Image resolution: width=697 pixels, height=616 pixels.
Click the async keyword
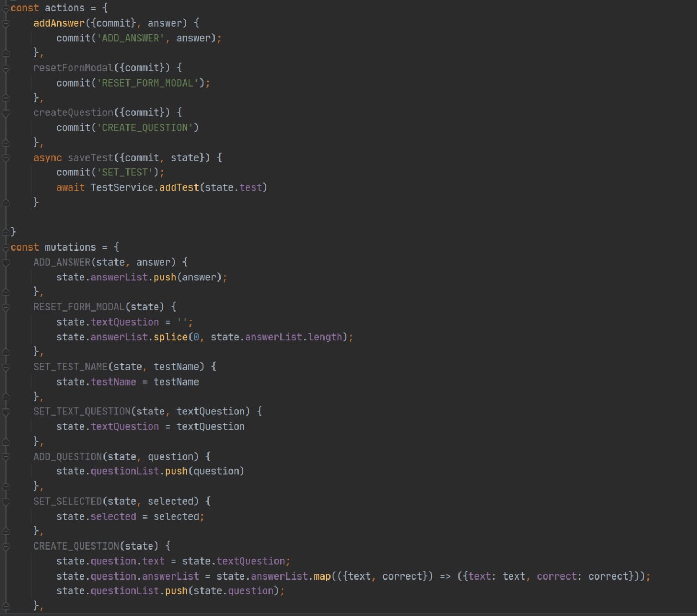(47, 157)
